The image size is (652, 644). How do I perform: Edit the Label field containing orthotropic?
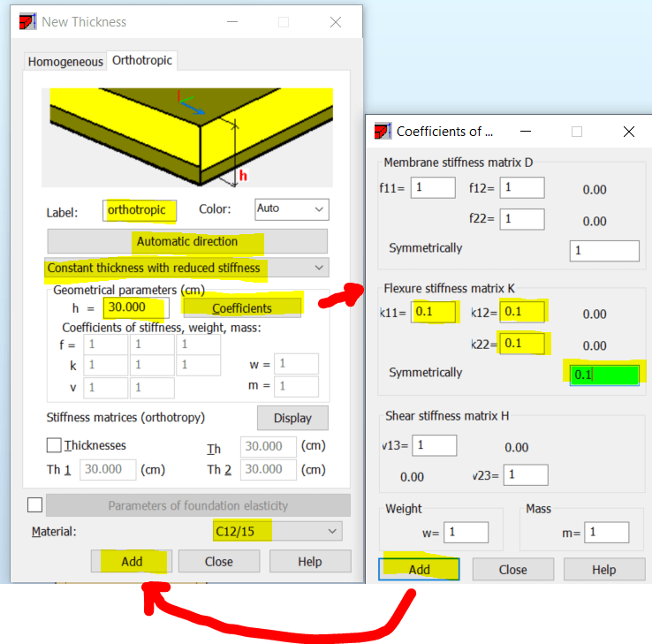click(x=140, y=210)
